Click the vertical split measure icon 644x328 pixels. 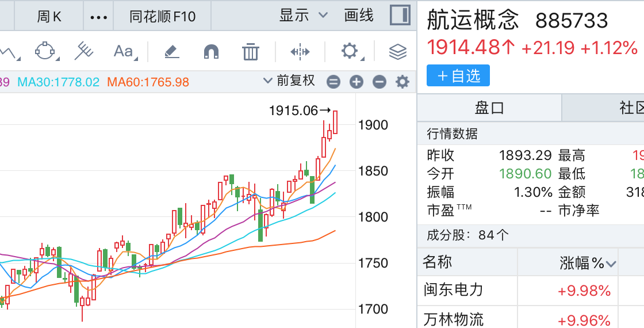click(x=300, y=52)
